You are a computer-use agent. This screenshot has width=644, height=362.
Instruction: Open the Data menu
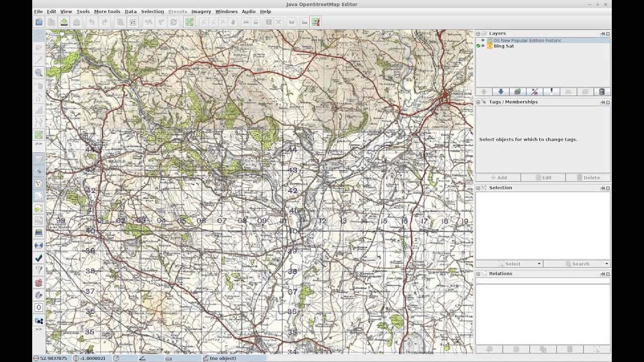(131, 12)
